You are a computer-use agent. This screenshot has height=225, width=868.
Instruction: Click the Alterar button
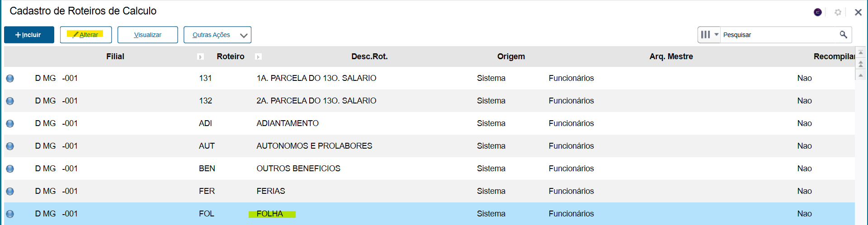(86, 35)
